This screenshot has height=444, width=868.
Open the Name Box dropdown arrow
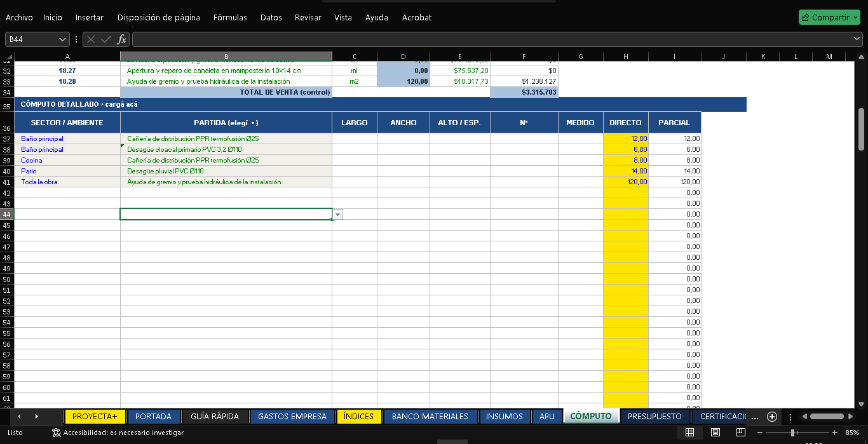pos(63,39)
